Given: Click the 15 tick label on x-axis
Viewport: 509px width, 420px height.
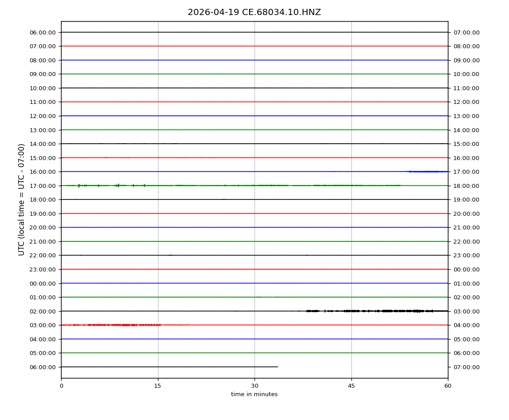Looking at the screenshot, I should coord(158,386).
